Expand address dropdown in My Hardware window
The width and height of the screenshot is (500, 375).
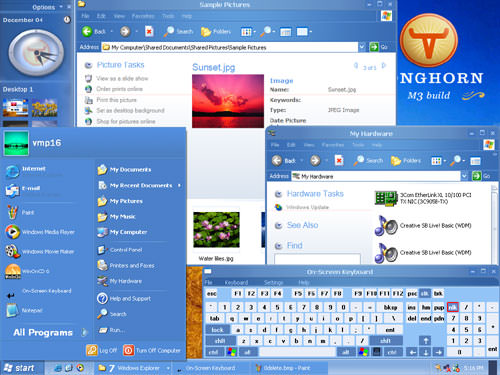click(464, 176)
